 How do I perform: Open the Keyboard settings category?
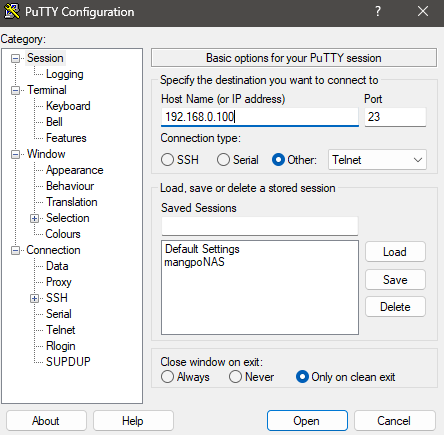tap(68, 106)
